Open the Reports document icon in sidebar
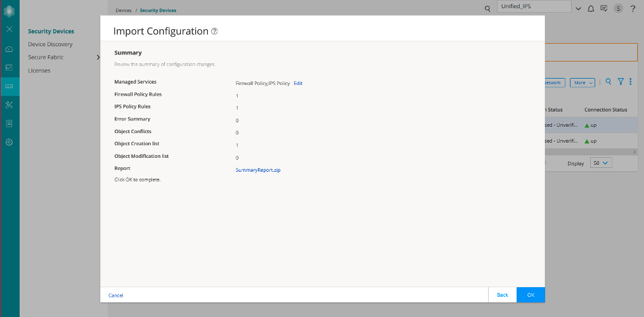This screenshot has height=317, width=644. point(10,123)
